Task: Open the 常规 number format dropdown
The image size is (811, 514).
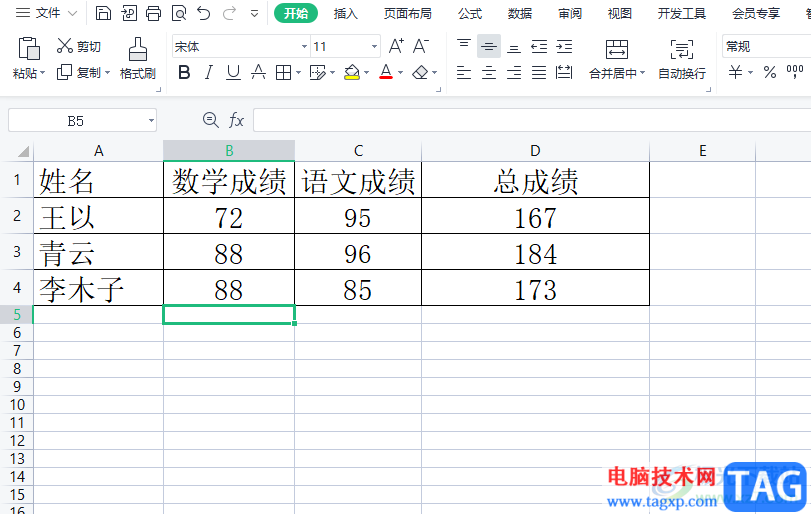Action: pyautogui.click(x=767, y=47)
